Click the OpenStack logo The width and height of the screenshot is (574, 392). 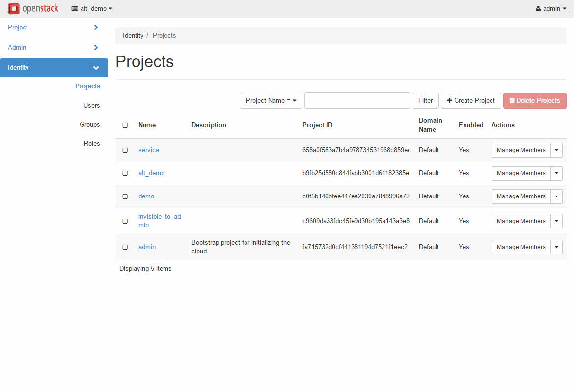pyautogui.click(x=33, y=8)
